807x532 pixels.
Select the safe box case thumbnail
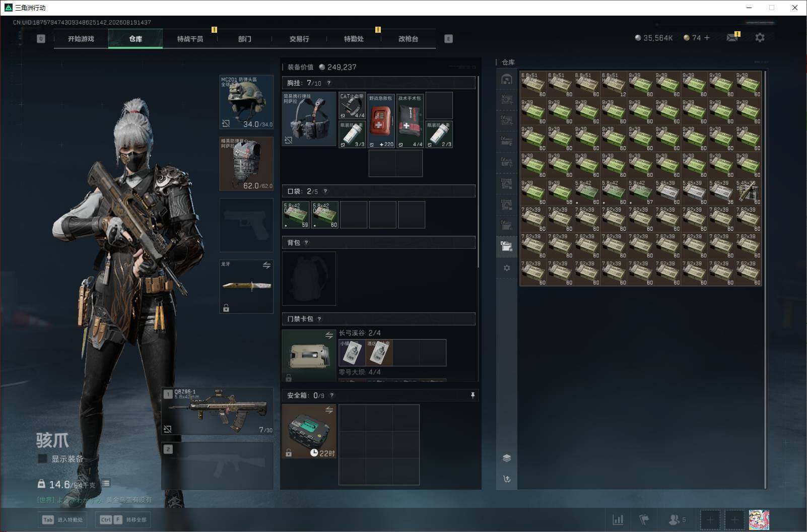(x=309, y=431)
